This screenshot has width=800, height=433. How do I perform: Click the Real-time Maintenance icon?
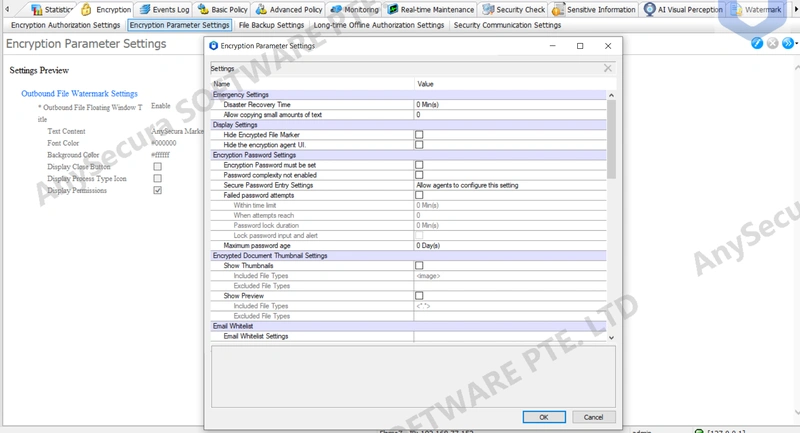(x=392, y=9)
